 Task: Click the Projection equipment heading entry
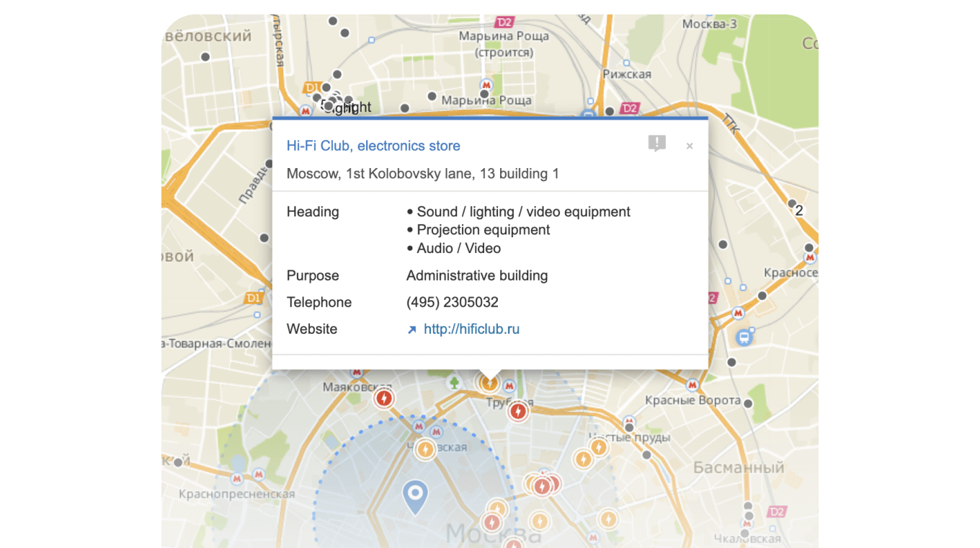484,230
